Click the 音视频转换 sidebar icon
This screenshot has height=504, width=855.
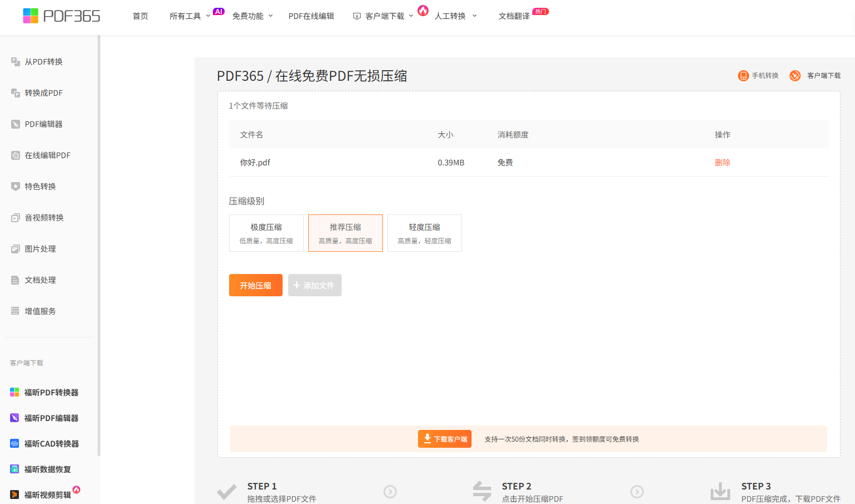pos(16,218)
